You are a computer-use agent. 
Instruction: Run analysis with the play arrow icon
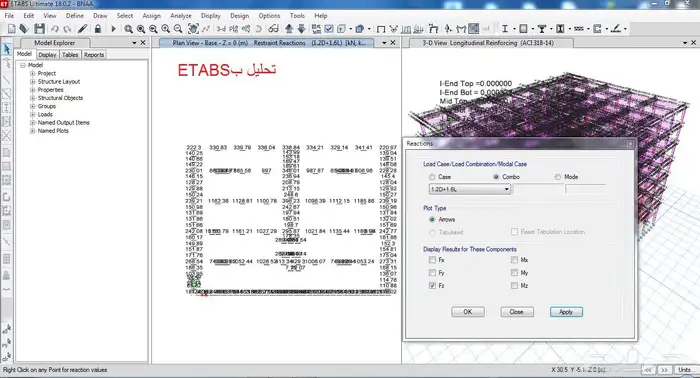[113, 29]
